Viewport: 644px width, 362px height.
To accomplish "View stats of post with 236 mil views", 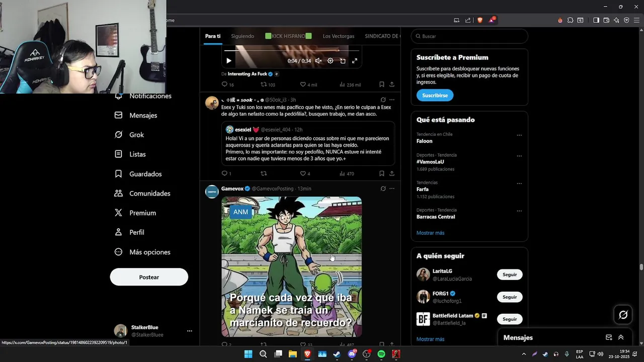I will click(350, 84).
